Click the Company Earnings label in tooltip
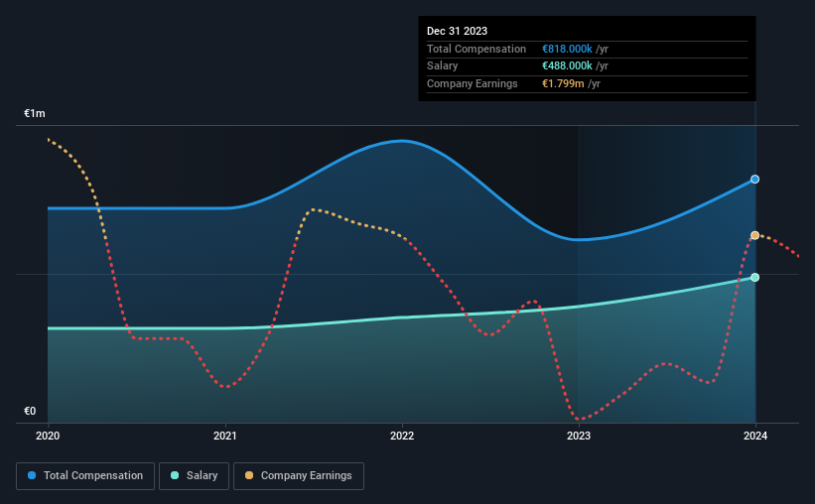The image size is (815, 504). [472, 83]
